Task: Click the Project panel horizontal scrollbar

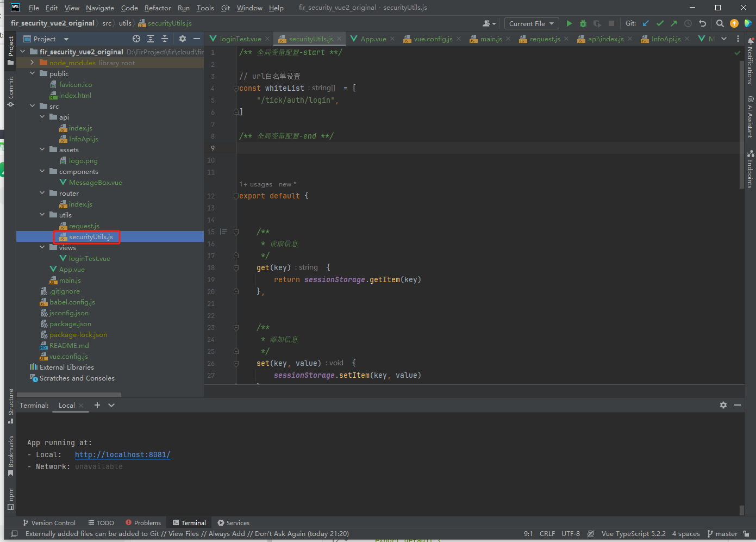Action: [69, 395]
